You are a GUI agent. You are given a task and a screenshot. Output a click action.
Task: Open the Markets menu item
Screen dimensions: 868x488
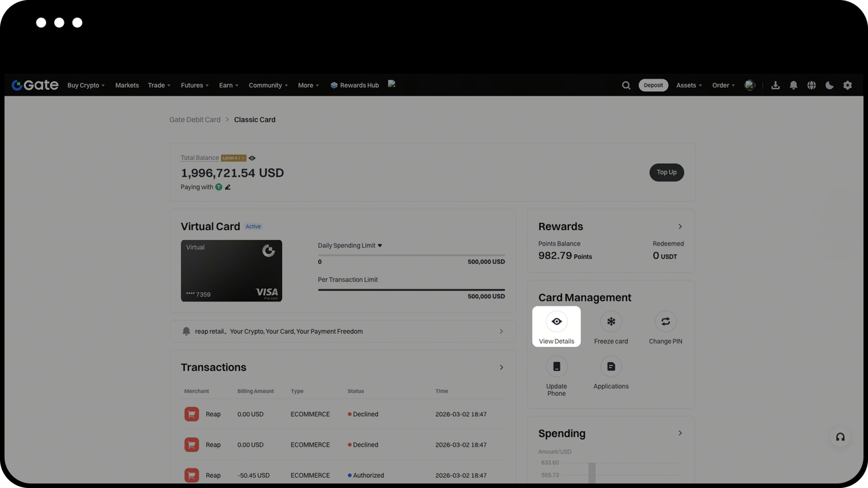tap(127, 85)
